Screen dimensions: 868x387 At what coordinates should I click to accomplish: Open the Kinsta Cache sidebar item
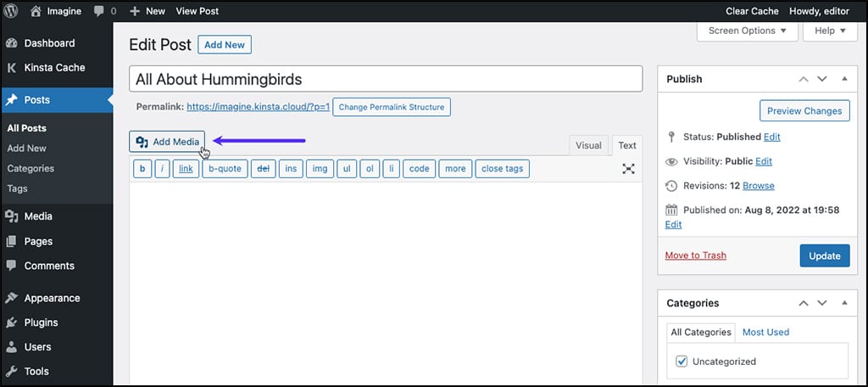click(x=54, y=68)
